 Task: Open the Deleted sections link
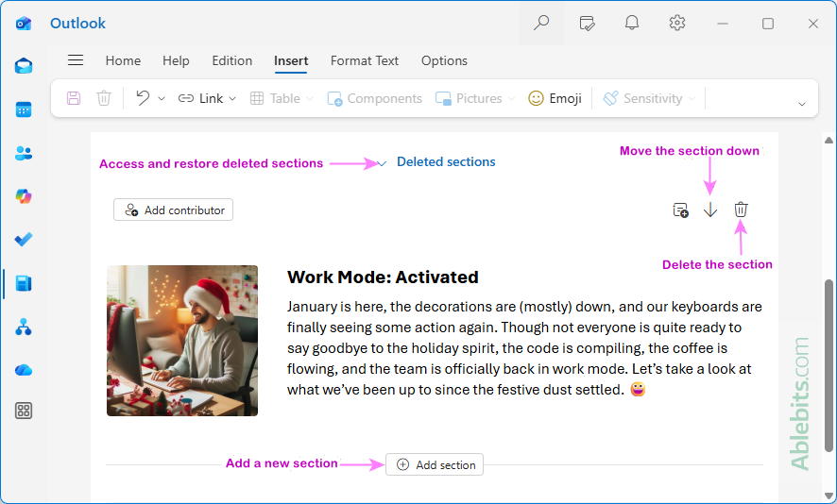(x=446, y=161)
